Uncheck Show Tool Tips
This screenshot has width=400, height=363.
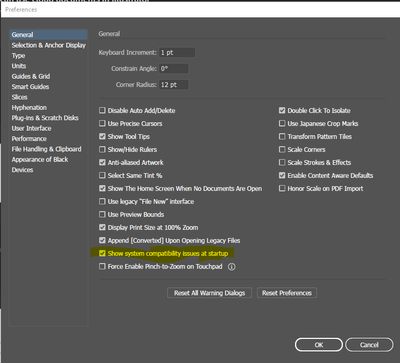[102, 136]
